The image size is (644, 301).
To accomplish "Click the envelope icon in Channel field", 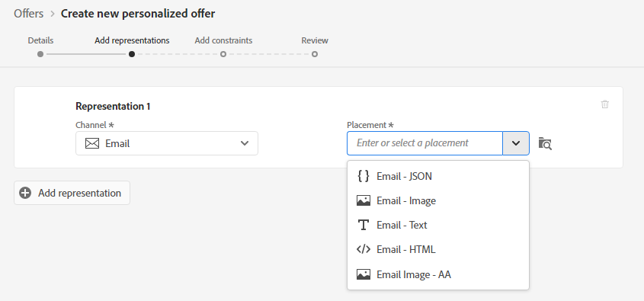I will 92,143.
